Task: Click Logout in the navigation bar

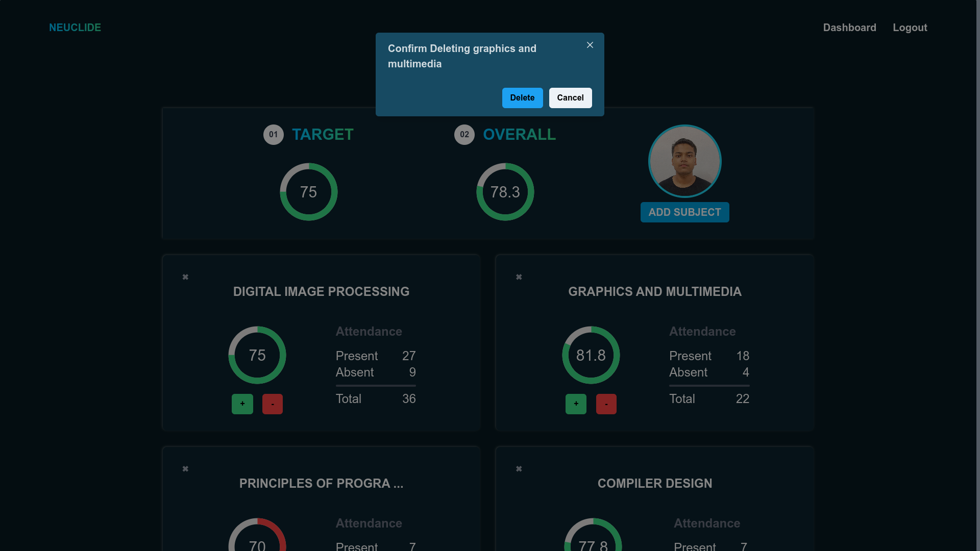Action: [910, 28]
